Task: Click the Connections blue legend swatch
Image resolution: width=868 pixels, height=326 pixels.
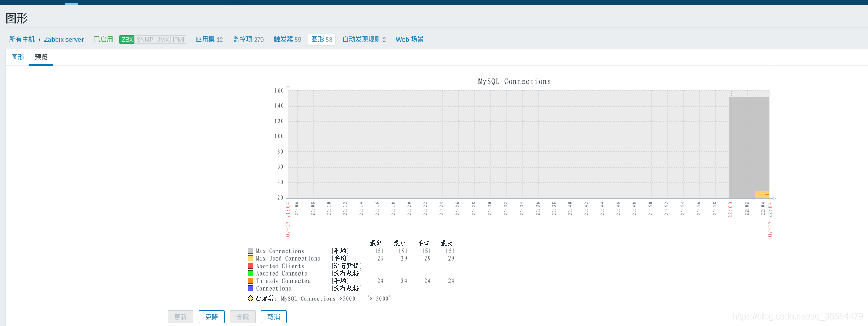Action: coord(250,289)
